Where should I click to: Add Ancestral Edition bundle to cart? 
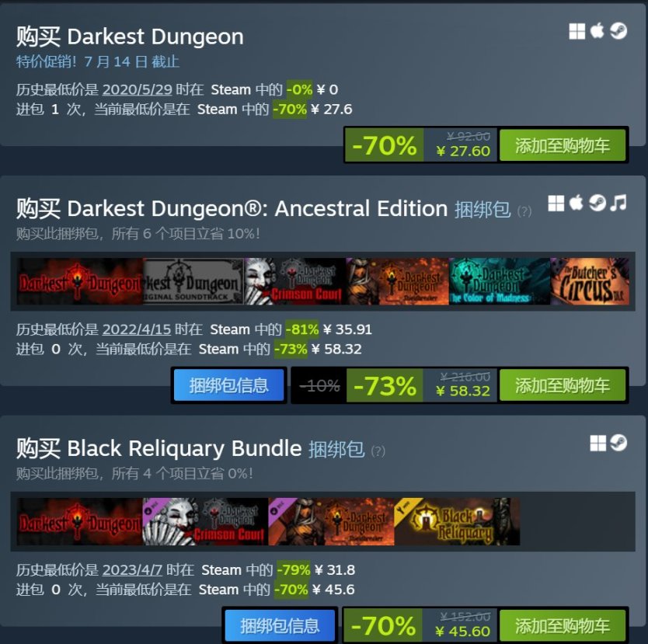click(x=562, y=385)
